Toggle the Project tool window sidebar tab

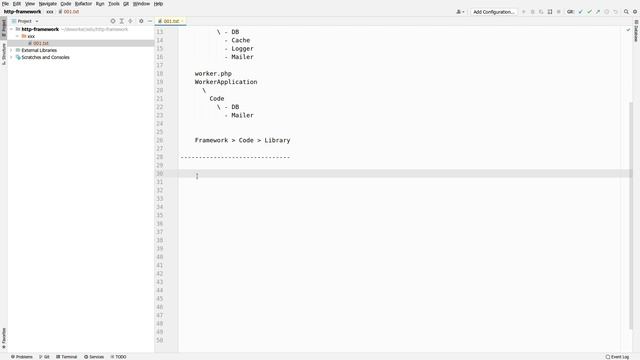point(4,28)
